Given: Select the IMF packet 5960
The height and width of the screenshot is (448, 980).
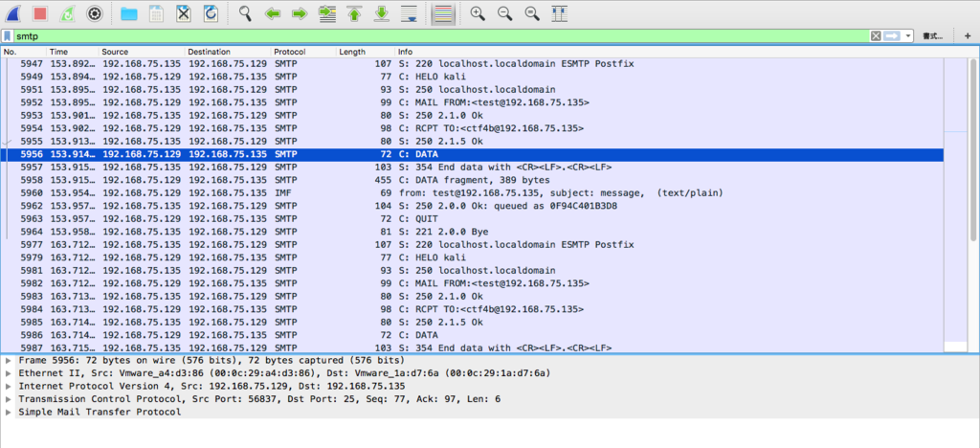Looking at the screenshot, I should 472,193.
